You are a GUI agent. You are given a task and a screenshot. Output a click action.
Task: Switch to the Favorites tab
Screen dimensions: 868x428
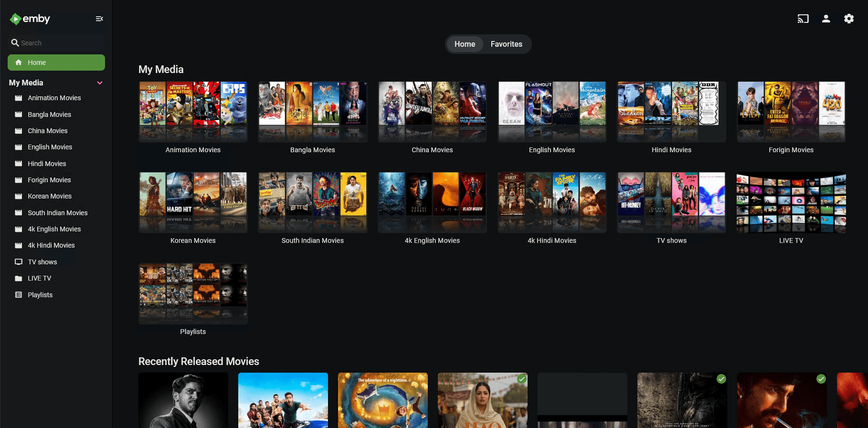tap(506, 44)
